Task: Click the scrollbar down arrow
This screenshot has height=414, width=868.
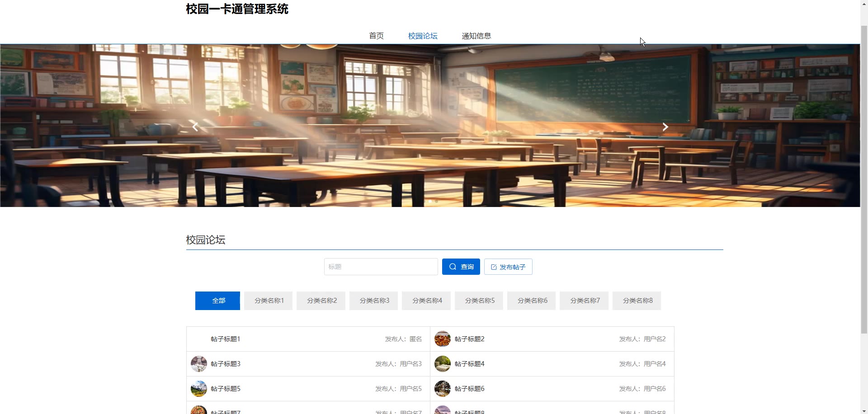Action: pos(864,410)
